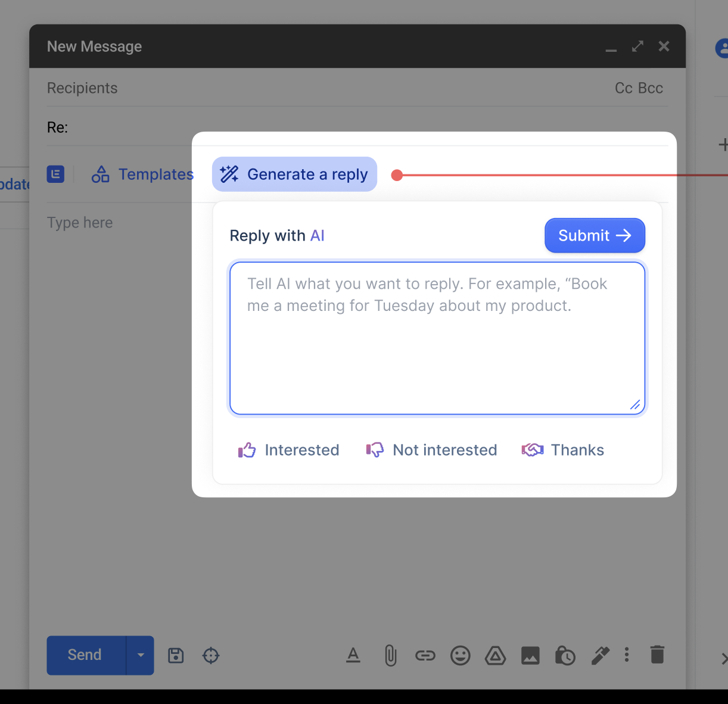728x704 pixels.
Task: Show Cc recipients field
Action: (623, 88)
